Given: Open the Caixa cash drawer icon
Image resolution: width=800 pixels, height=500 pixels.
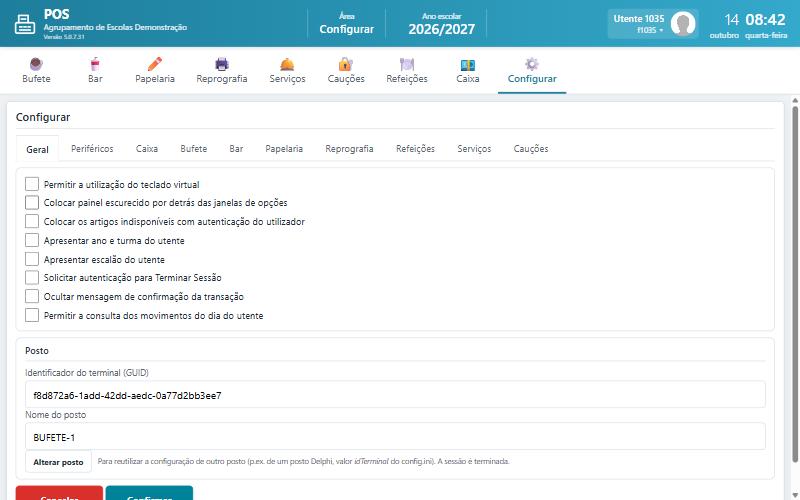Looking at the screenshot, I should point(468,64).
